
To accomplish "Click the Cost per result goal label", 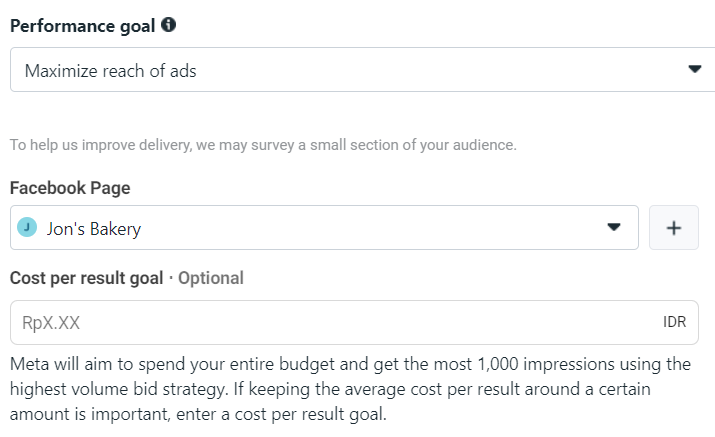I will click(86, 278).
